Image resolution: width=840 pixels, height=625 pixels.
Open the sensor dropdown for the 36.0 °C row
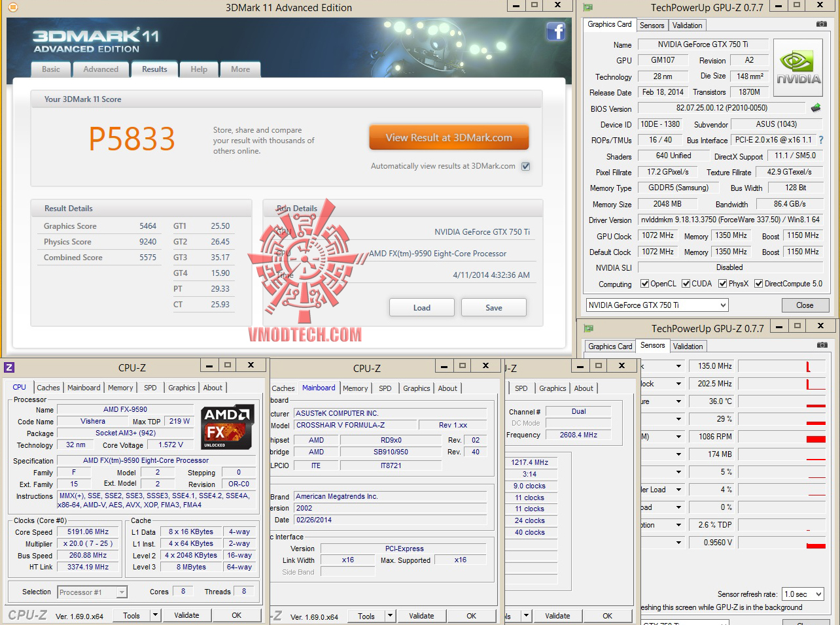click(x=678, y=401)
